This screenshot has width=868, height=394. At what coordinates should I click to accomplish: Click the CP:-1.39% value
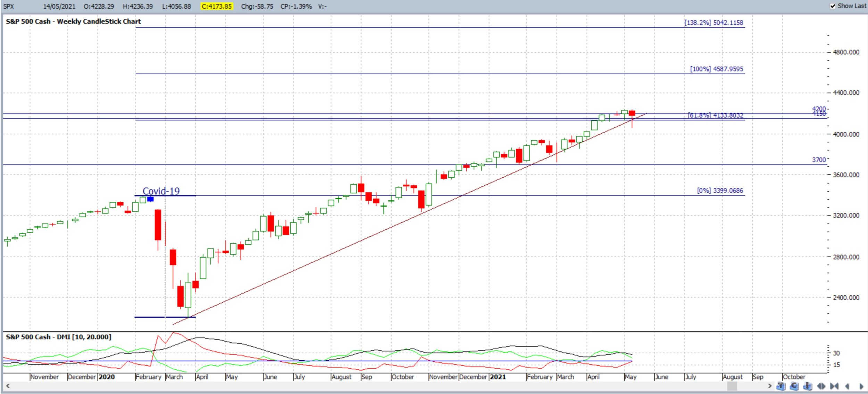tap(296, 6)
